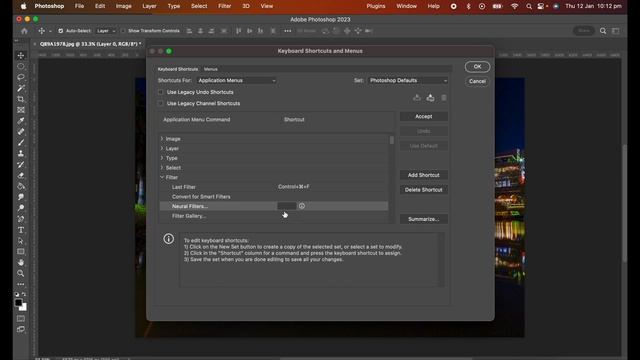Select Convert for Smart Filters row
Screen dimensions: 640x360
[273, 197]
